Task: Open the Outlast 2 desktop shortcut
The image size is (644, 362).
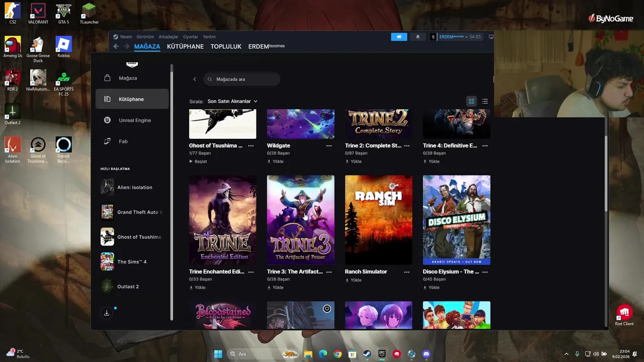Action: click(x=13, y=114)
